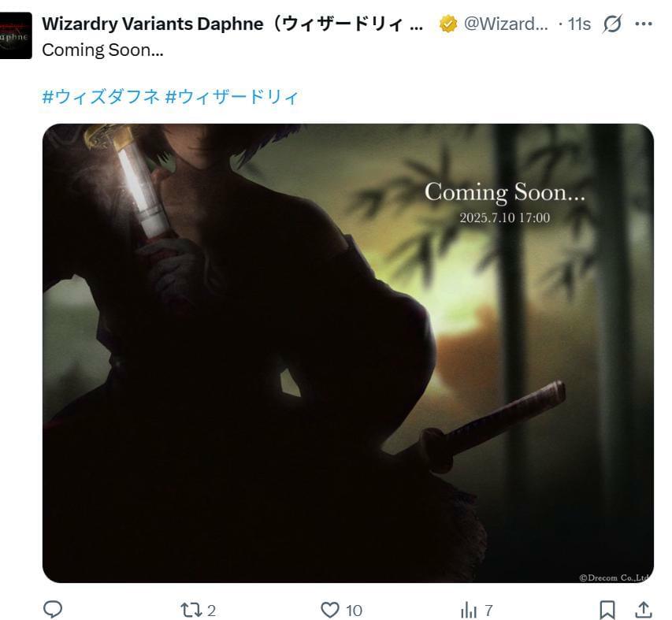Like the post with the heart icon
672x620 pixels.
329,610
